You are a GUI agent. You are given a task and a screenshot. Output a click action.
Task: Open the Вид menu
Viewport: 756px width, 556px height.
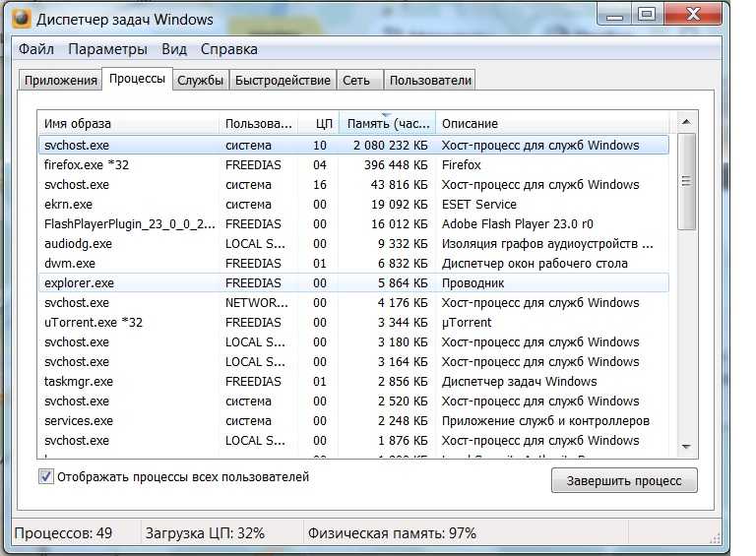[174, 49]
